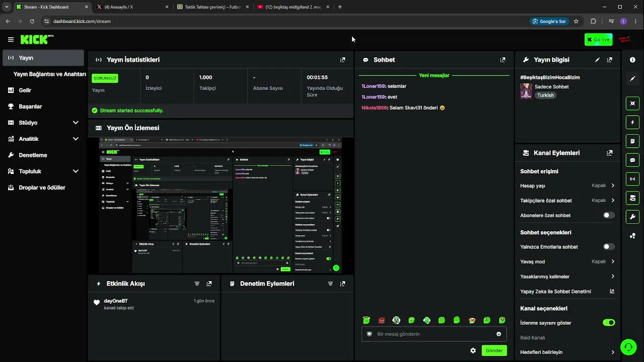The height and width of the screenshot is (362, 644).
Task: Expand the Topluluk sidebar section
Action: [x=75, y=171]
